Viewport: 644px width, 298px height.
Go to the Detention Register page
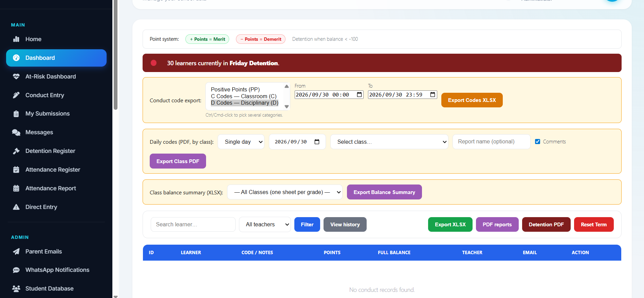click(56, 151)
